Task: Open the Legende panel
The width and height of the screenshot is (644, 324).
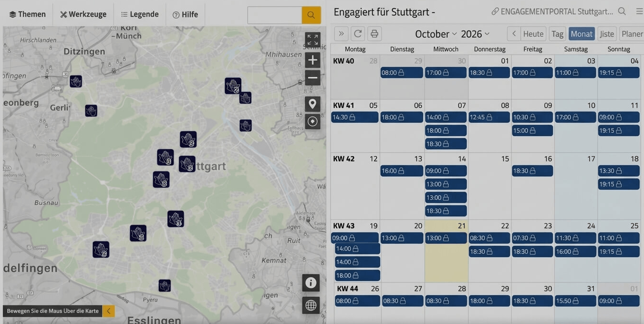Action: click(139, 14)
